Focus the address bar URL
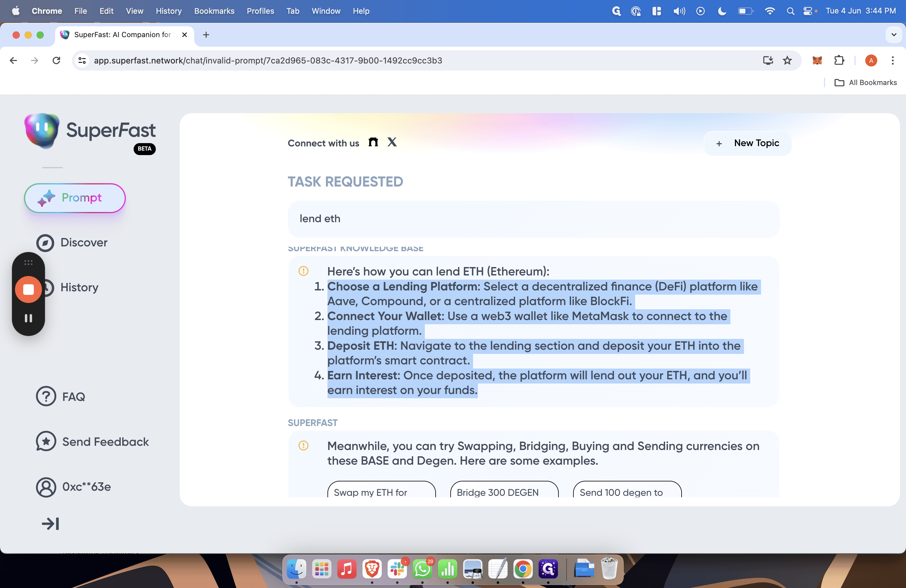 click(x=268, y=60)
